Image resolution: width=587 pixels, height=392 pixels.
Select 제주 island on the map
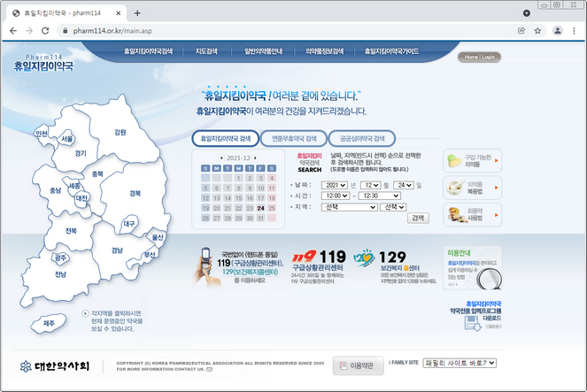(49, 323)
